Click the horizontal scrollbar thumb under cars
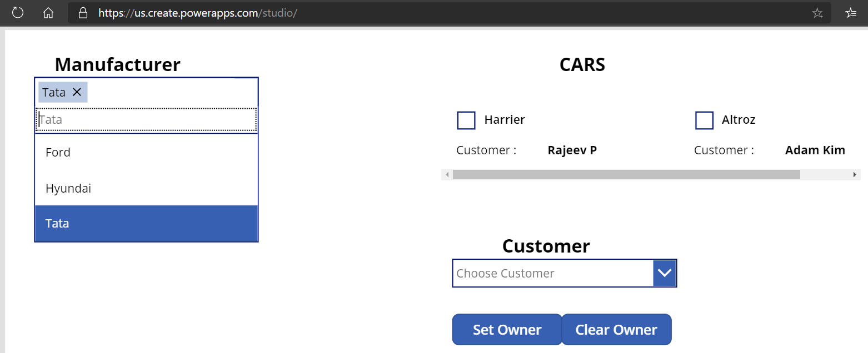Screen dimensions: 868x353 tap(626, 175)
